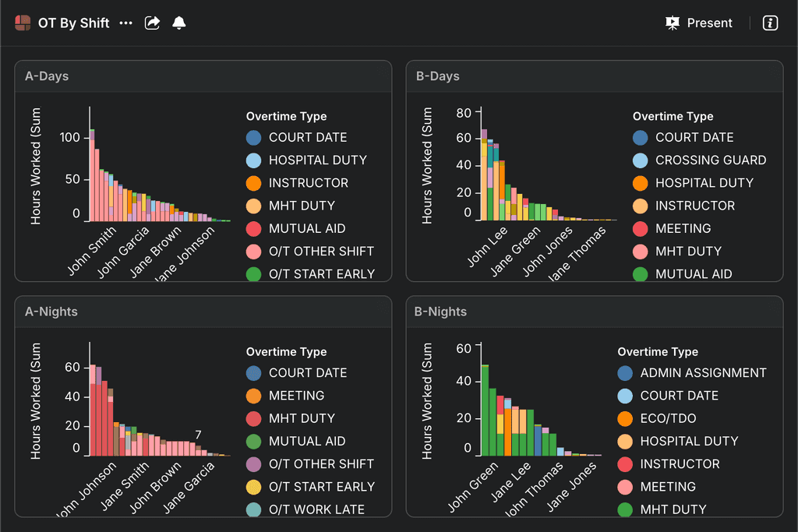Screen dimensions: 798x532
Task: Click the OT By Shift dashboard logo icon
Action: click(23, 23)
